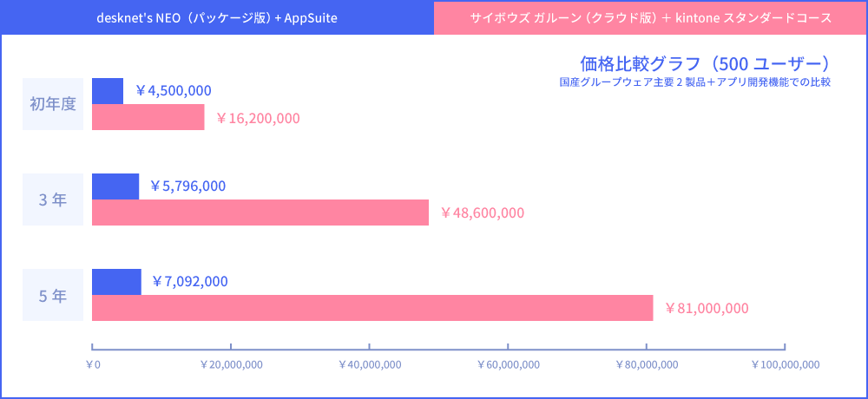Viewport: 868px width, 399px height.
Task: Click the blue bar for 初年度
Action: (x=108, y=91)
